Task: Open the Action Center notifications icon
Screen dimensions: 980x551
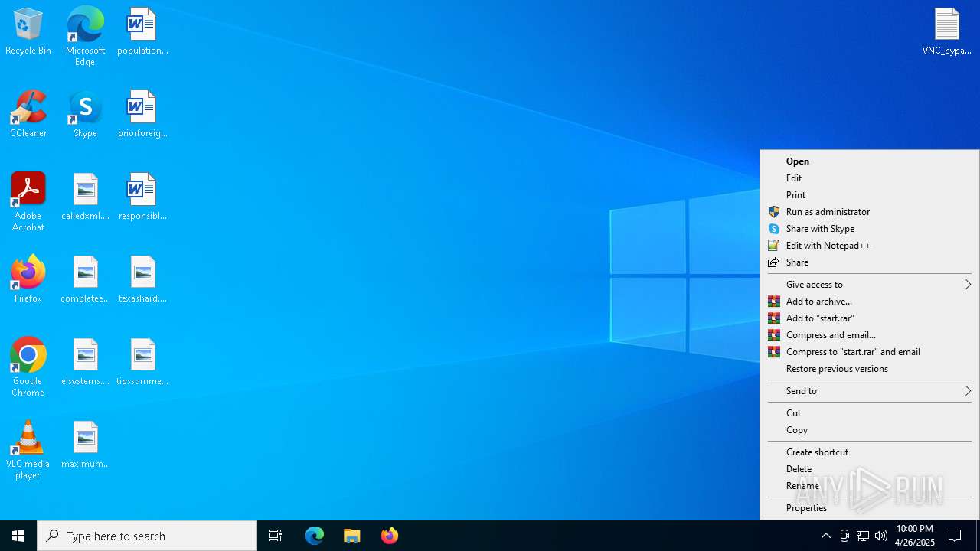Action: tap(955, 536)
